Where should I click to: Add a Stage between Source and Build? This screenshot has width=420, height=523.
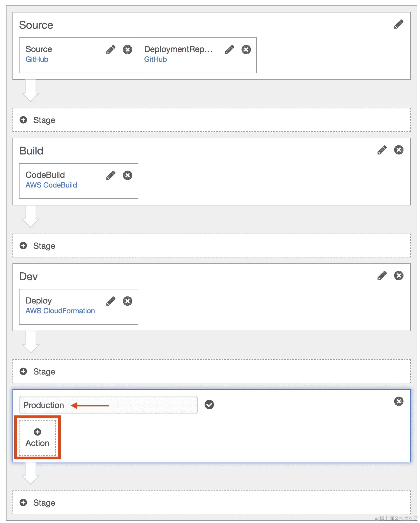[x=212, y=120]
